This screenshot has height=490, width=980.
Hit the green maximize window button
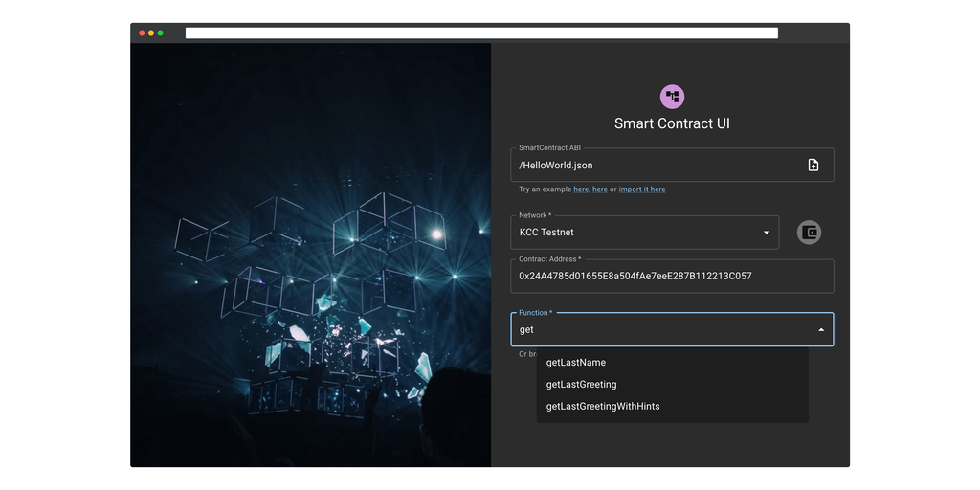160,33
